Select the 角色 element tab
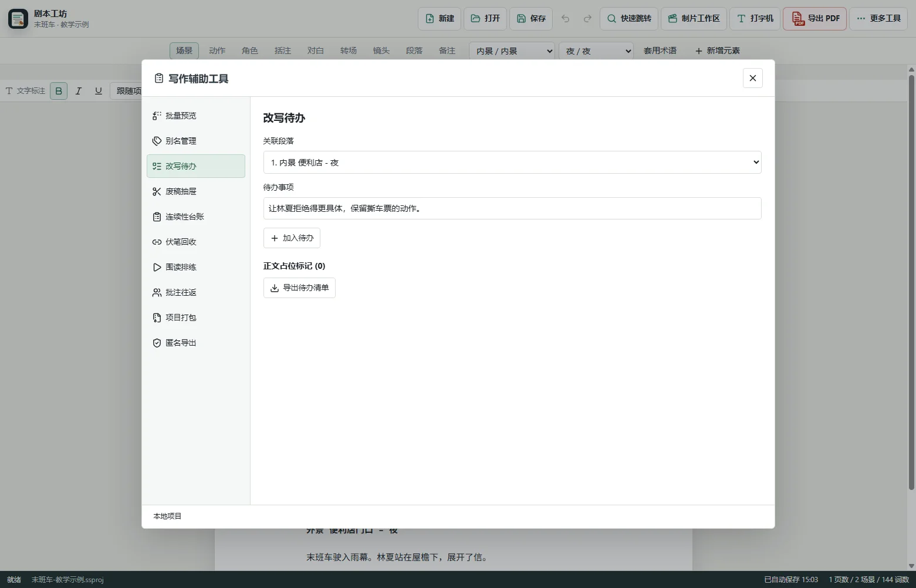 [x=250, y=51]
